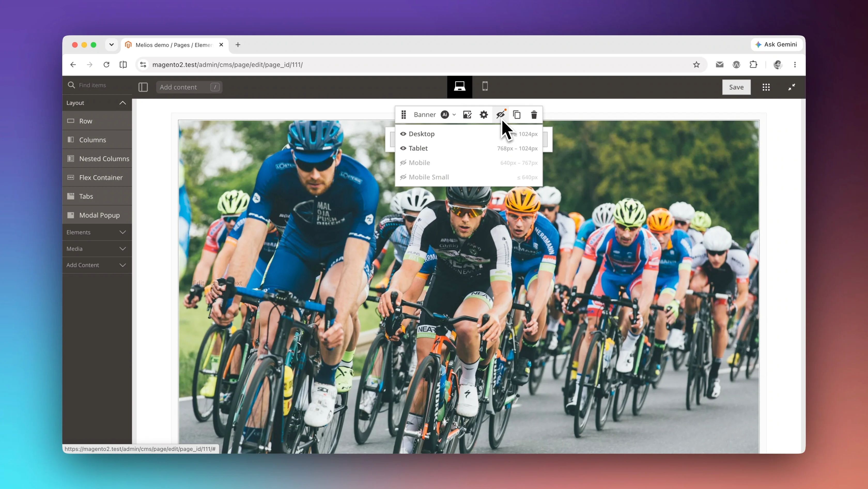Reload the browser page

click(106, 64)
